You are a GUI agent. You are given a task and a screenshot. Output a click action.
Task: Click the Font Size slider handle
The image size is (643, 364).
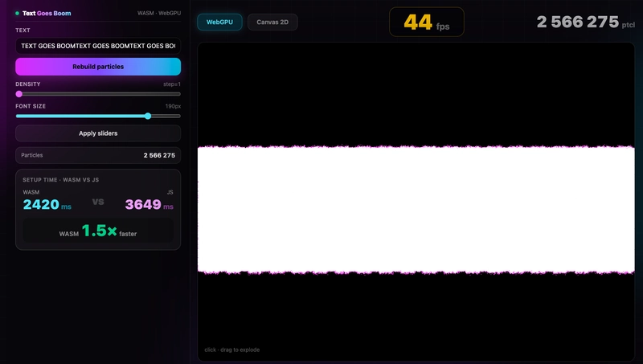pos(148,116)
